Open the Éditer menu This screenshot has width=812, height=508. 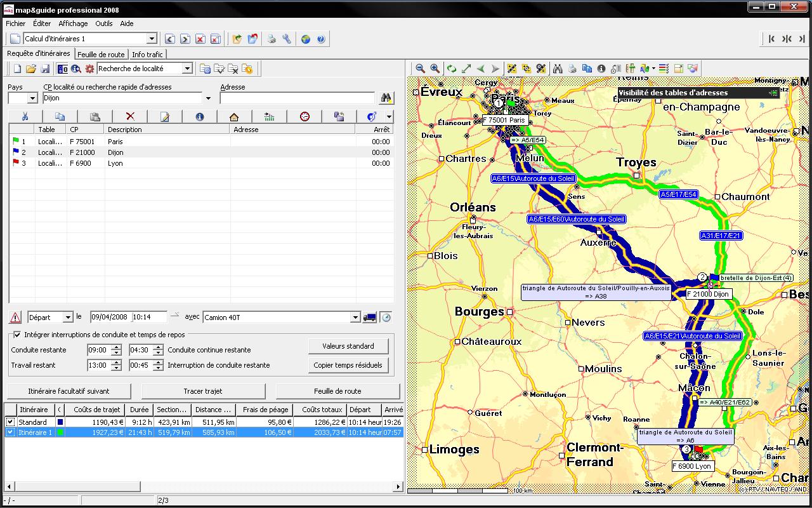pos(42,23)
